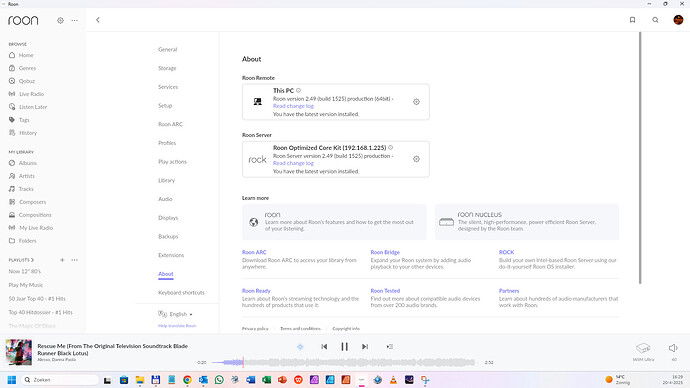Open the Roon radio sparkle icon
Image resolution: width=690 pixels, height=388 pixels.
click(x=300, y=347)
